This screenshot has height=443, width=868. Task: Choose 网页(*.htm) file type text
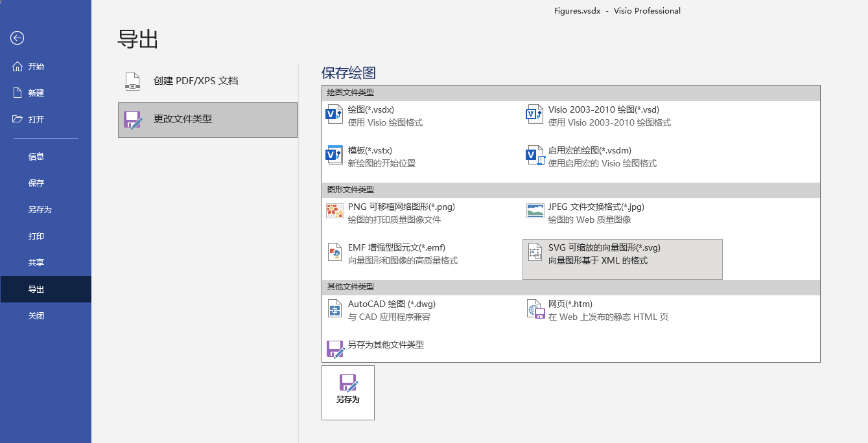tap(570, 304)
